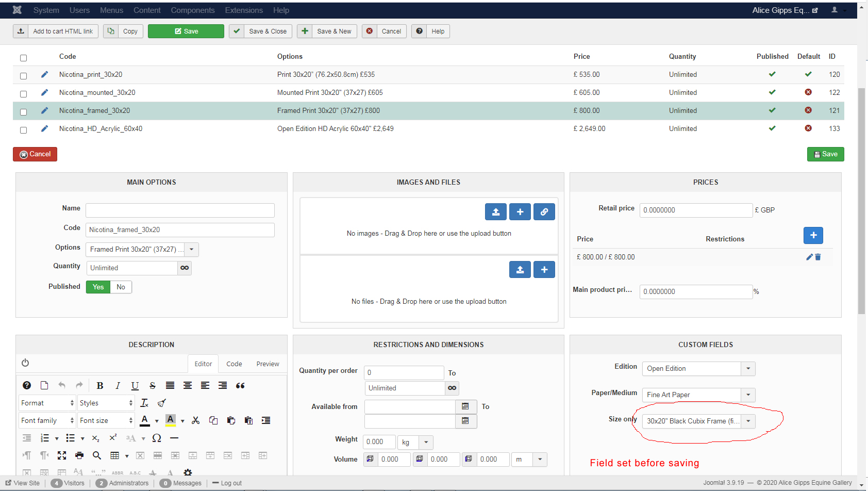
Task: Create a new document in the editor
Action: (x=44, y=385)
